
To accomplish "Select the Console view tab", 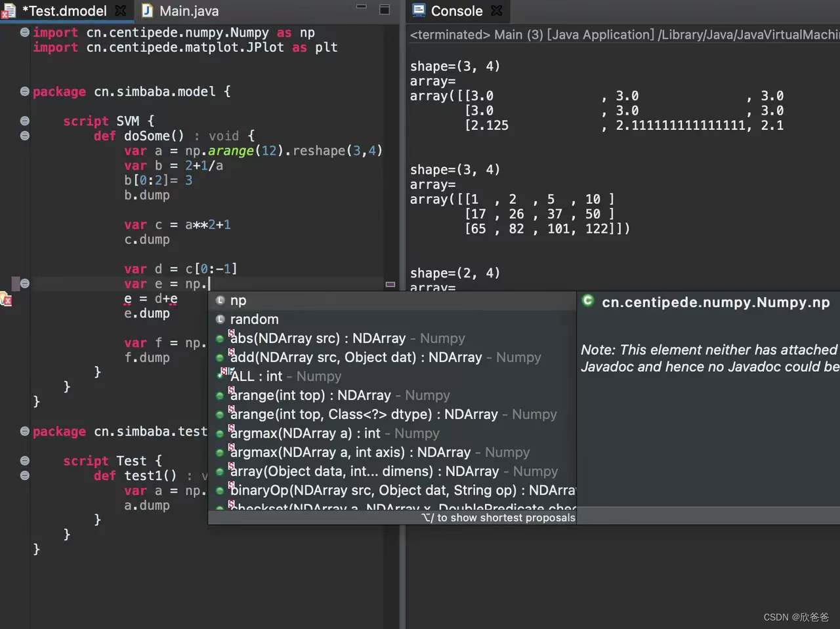I will pos(457,10).
